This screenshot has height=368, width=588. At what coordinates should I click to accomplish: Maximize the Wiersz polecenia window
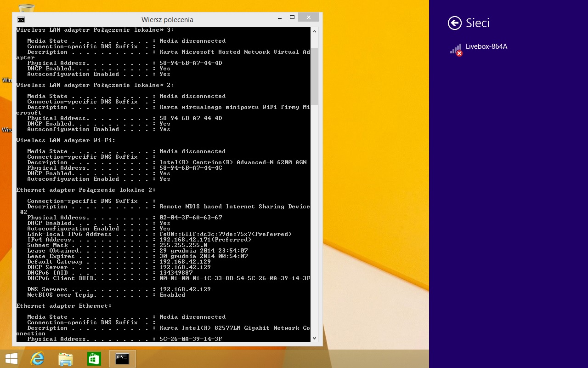click(x=292, y=17)
